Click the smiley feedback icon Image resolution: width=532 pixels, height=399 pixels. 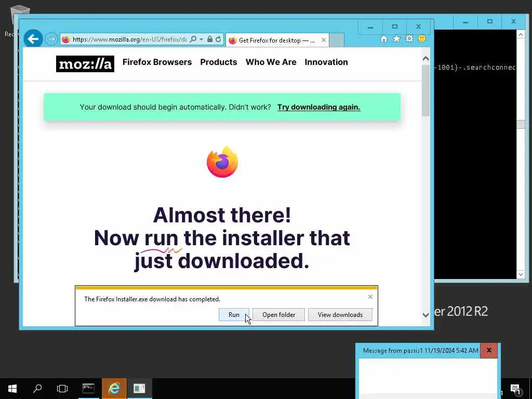click(422, 38)
